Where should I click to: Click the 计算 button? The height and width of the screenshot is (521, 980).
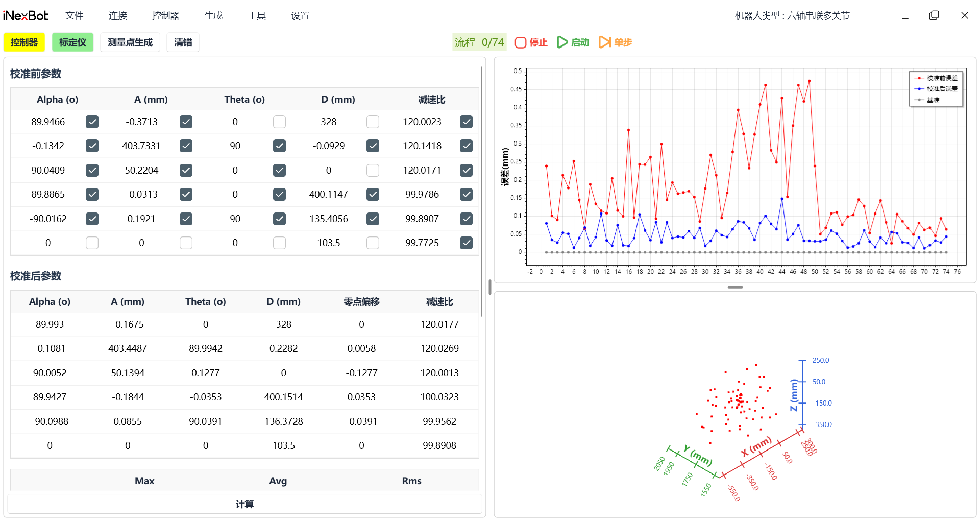(244, 504)
